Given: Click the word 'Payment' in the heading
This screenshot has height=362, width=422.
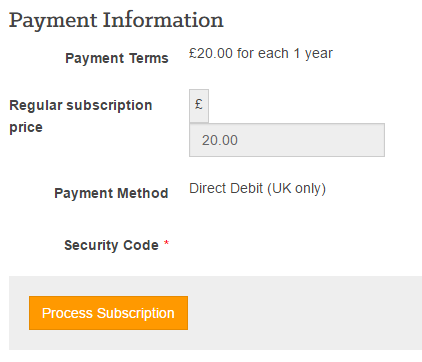Looking at the screenshot, I should pos(53,21).
